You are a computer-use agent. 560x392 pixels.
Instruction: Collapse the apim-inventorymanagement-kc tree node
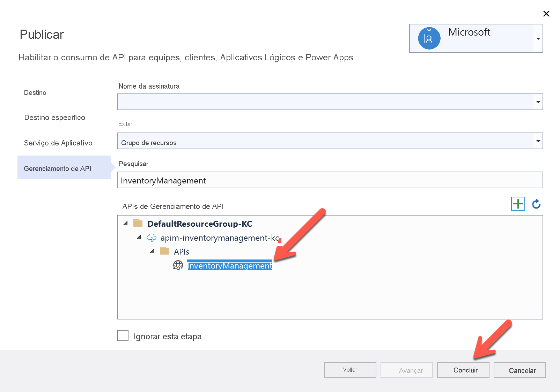pos(139,237)
